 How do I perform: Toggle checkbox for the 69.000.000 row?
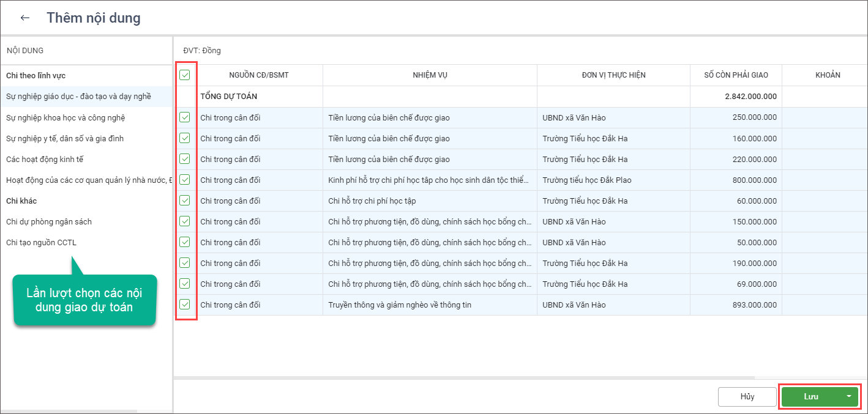(185, 284)
